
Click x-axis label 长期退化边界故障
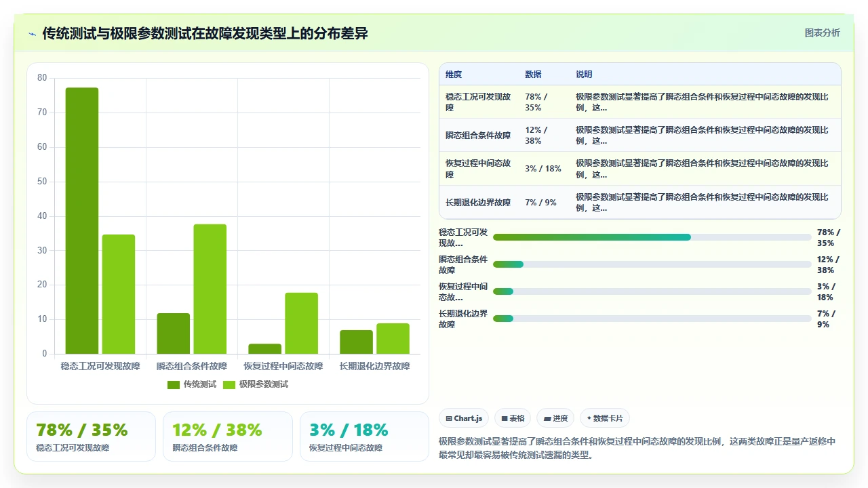click(375, 366)
